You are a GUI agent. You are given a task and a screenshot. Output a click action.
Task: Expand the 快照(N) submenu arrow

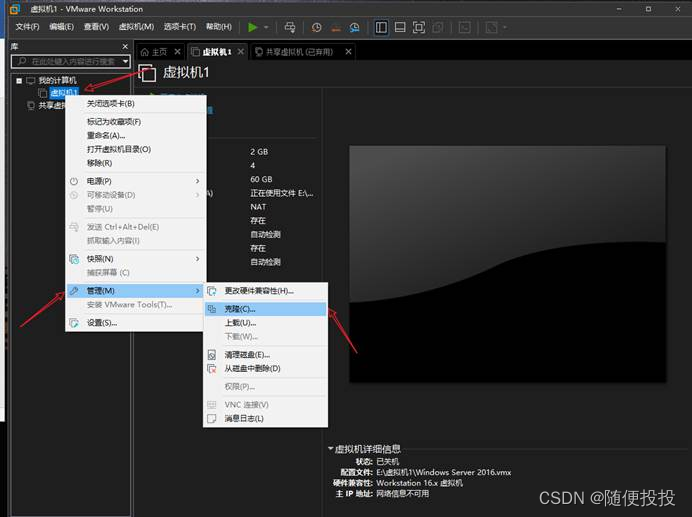point(197,259)
